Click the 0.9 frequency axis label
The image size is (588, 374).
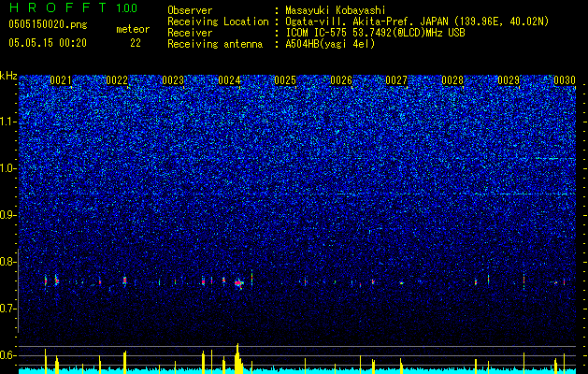(x=8, y=215)
